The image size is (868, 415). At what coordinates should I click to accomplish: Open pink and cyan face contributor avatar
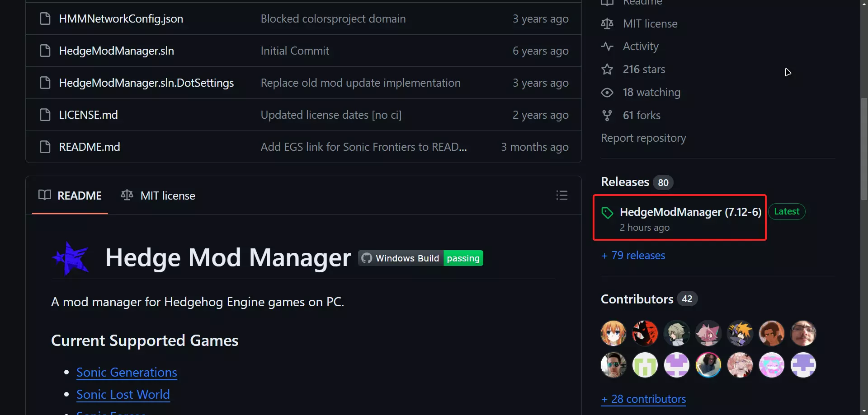point(772,365)
